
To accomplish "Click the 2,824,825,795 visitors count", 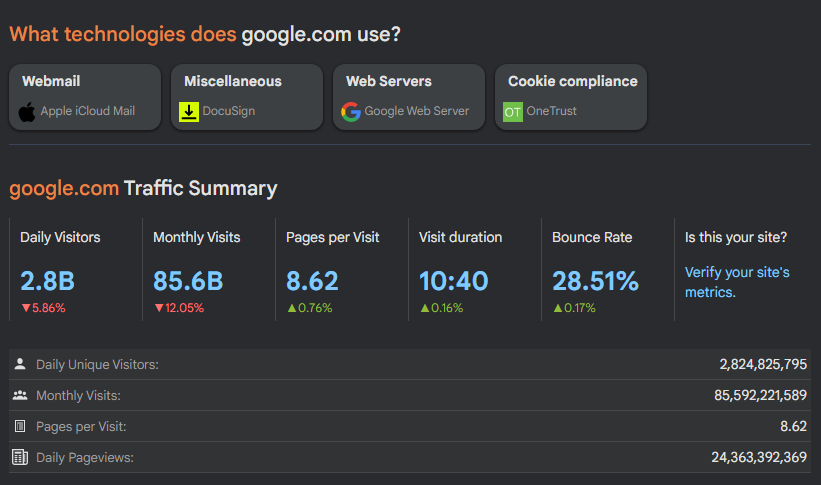I will (x=763, y=364).
